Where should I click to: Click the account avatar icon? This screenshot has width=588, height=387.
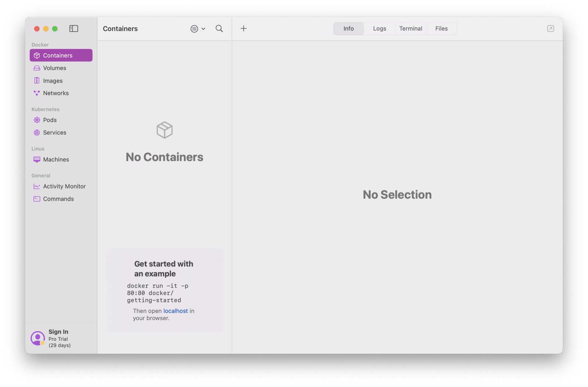pos(37,338)
